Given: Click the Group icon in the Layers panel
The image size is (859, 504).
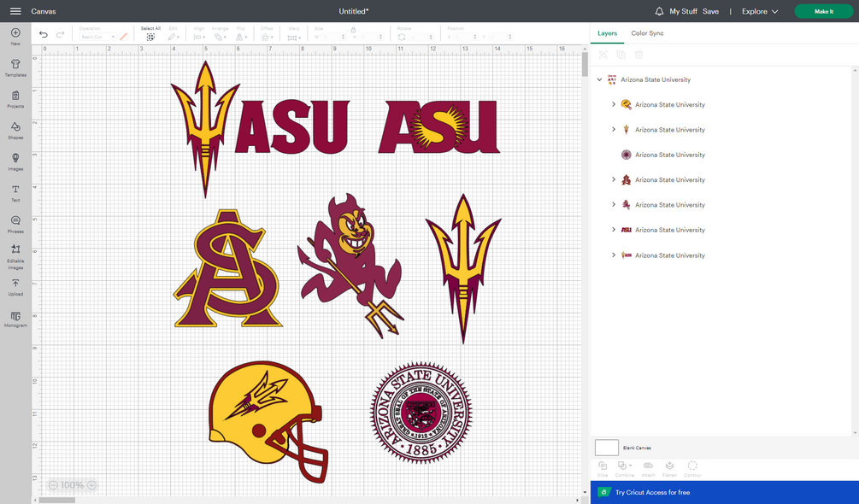Looking at the screenshot, I should 603,54.
